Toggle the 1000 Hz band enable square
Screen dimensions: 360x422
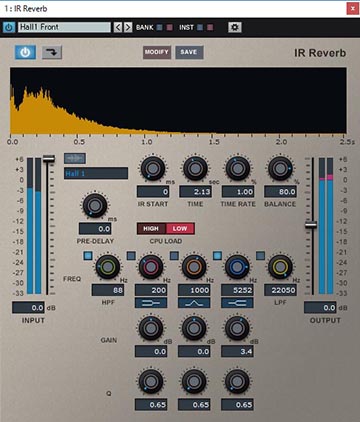[x=174, y=256]
